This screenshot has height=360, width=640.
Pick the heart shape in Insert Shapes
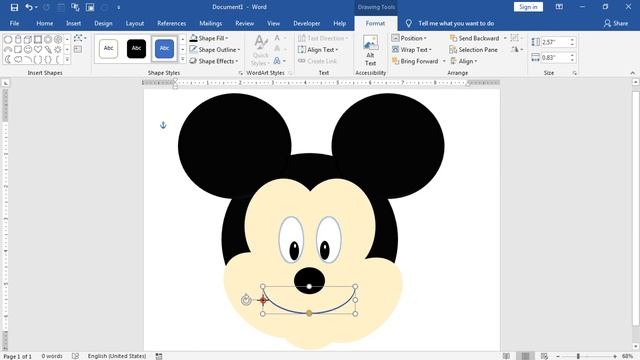click(x=38, y=49)
